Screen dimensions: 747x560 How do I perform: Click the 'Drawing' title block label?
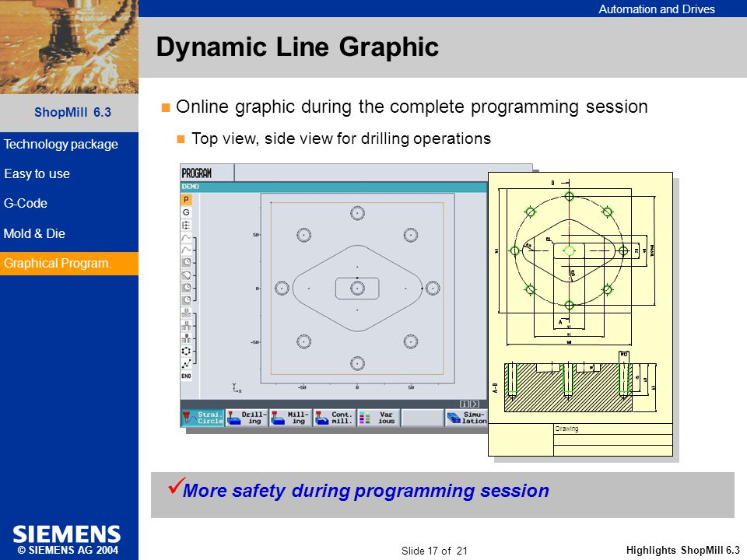566,429
